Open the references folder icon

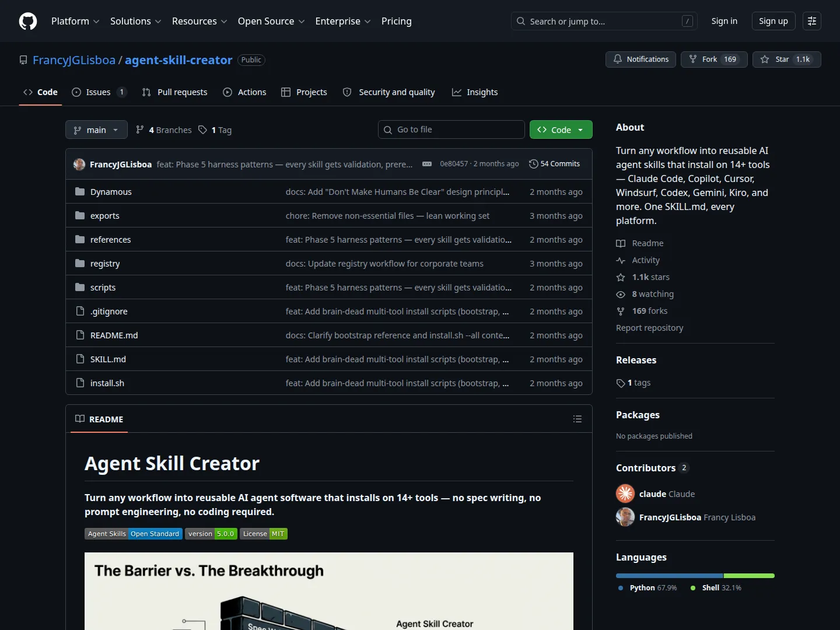tap(80, 240)
